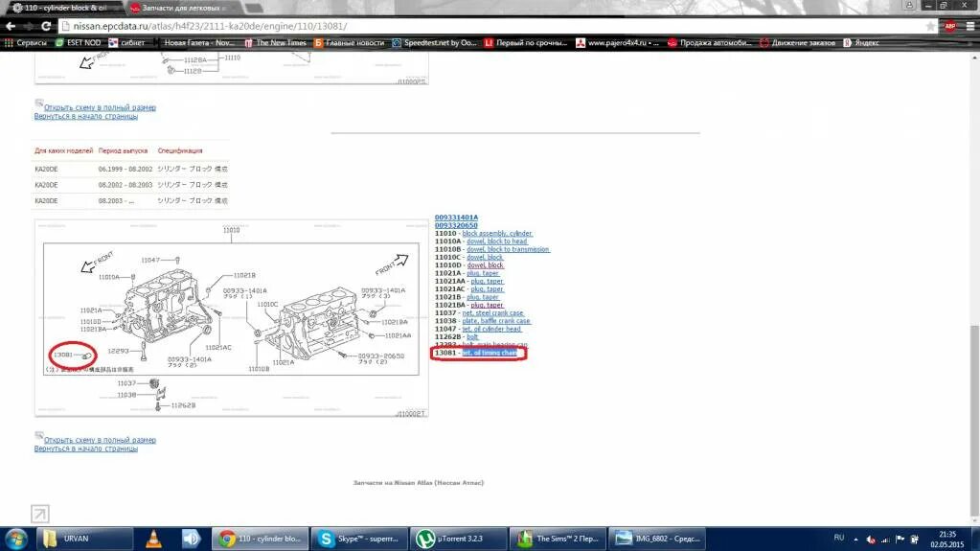This screenshot has width=980, height=551.
Task: Open 'dowel, block to head' link
Action: point(497,241)
